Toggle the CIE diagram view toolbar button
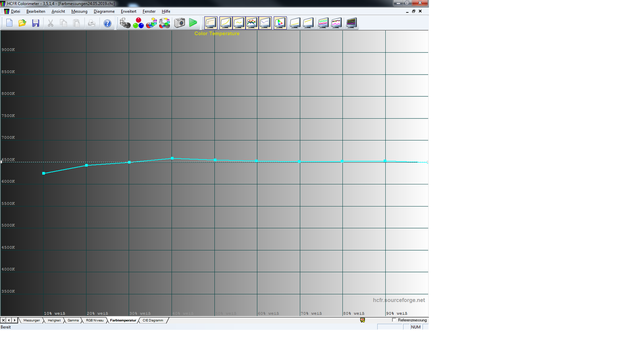Screen dimensions: 644x361 pos(280,23)
